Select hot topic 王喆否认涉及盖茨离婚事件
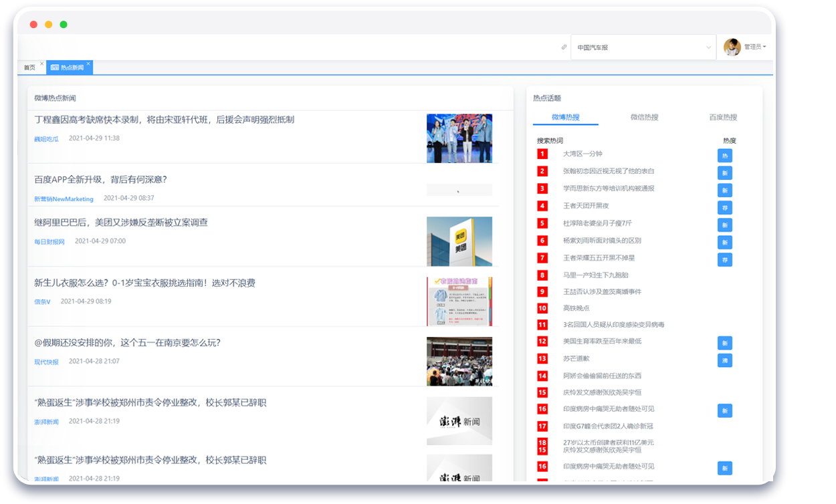Screen dimensions: 836x504 (x=602, y=291)
